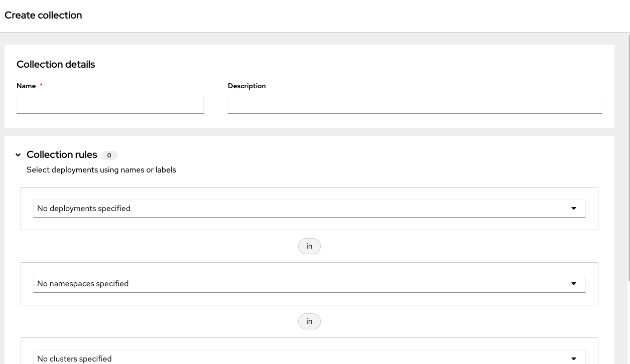Click the Collection rules count badge
The image size is (630, 364).
109,155
